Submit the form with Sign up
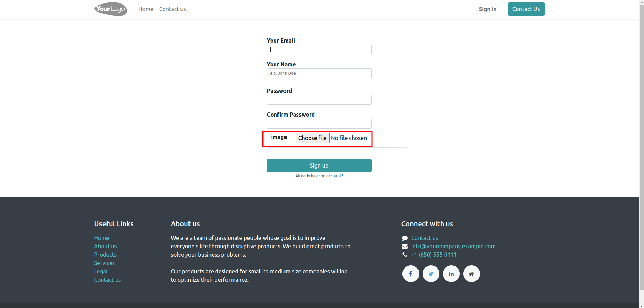The image size is (644, 308). click(x=319, y=166)
